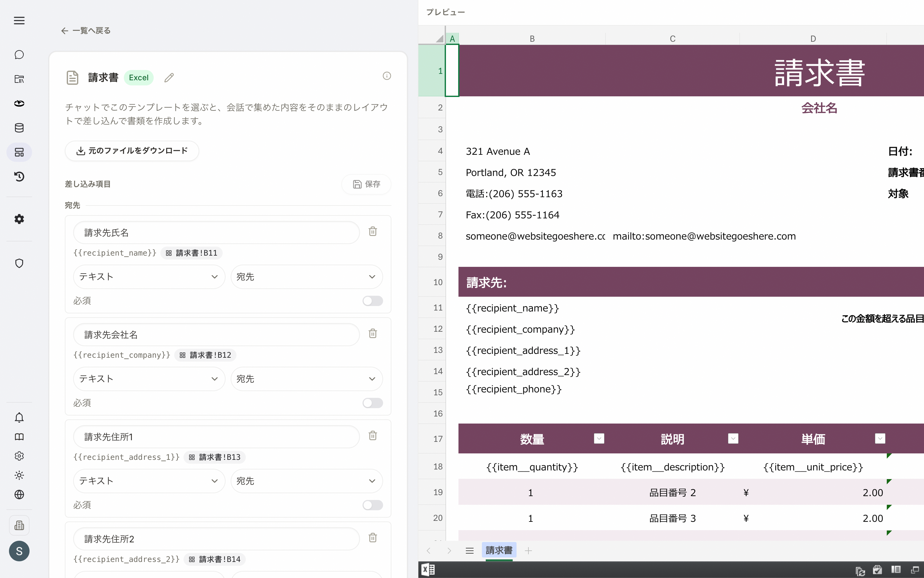Edit the 請求先氏名 label field
This screenshot has height=578, width=924.
click(x=216, y=232)
